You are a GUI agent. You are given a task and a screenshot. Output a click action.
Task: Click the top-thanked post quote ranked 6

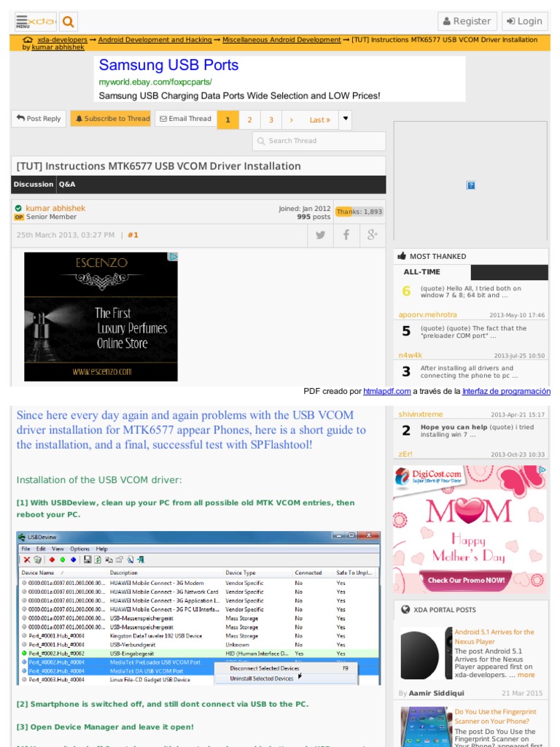click(470, 292)
